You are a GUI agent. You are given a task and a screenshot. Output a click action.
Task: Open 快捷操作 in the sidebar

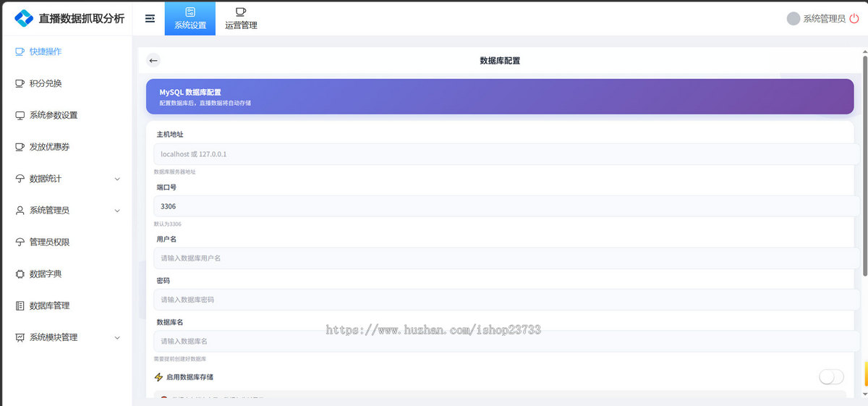click(x=67, y=51)
